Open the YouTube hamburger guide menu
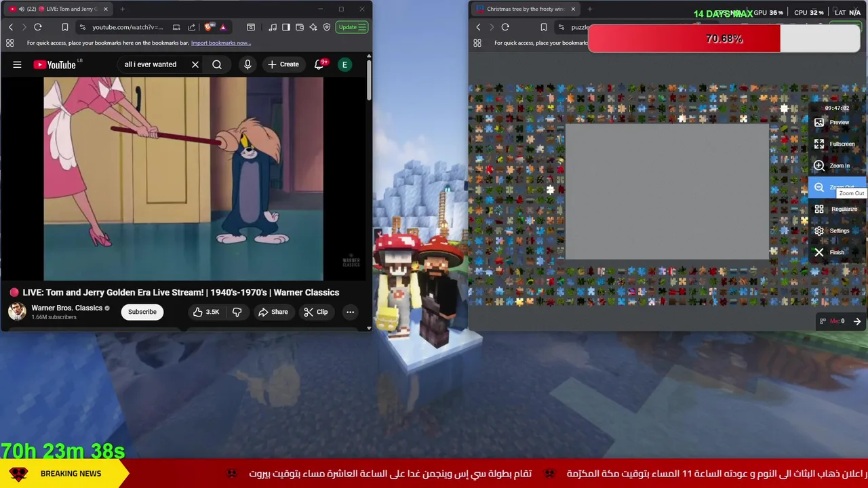This screenshot has width=868, height=488. tap(17, 64)
